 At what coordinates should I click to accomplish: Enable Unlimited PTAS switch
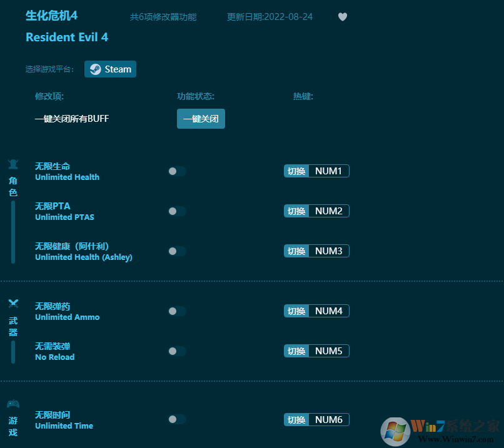point(177,211)
